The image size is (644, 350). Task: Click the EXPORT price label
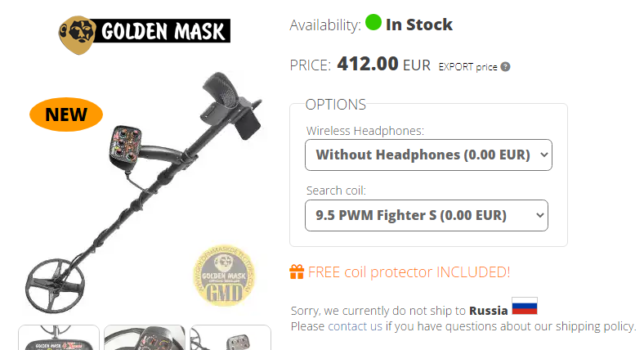coord(467,67)
